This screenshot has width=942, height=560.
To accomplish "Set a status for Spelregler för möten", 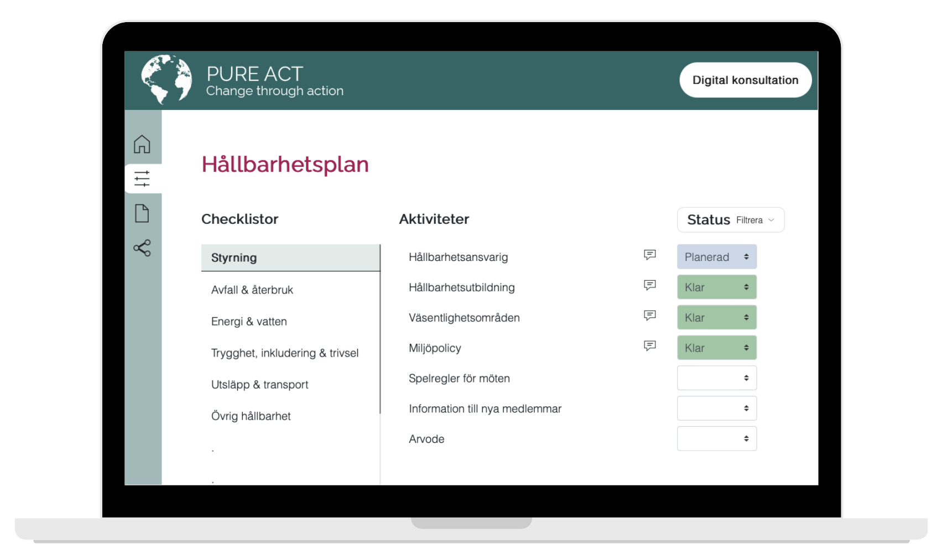I will click(x=716, y=378).
